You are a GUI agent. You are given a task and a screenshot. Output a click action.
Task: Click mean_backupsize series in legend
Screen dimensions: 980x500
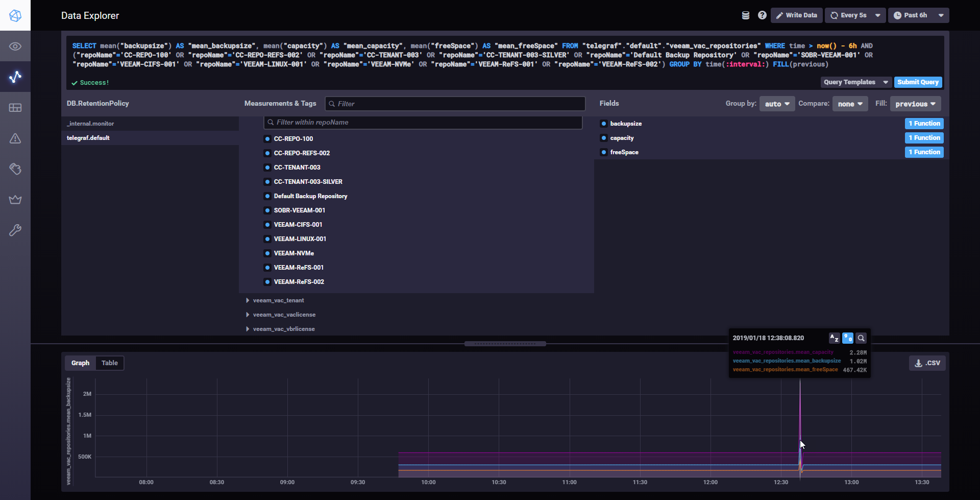tap(787, 361)
